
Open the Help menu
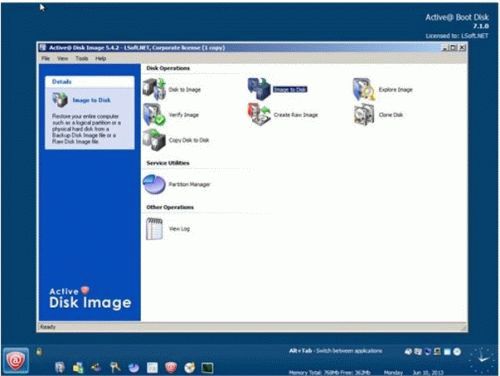[x=101, y=58]
